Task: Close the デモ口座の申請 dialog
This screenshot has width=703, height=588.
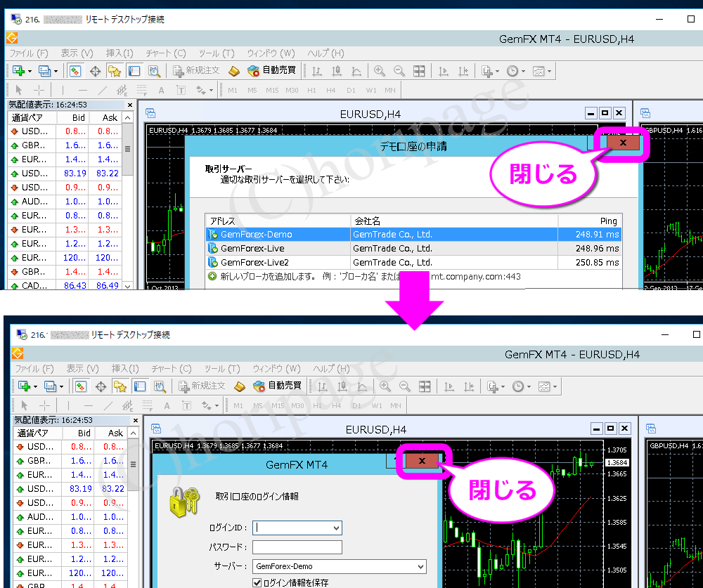Action: (x=623, y=143)
